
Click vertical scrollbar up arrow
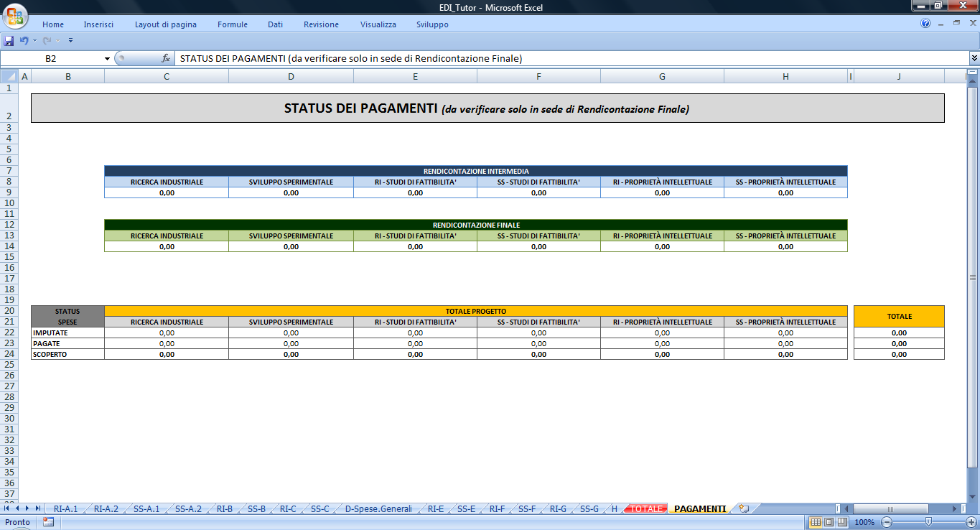(974, 80)
